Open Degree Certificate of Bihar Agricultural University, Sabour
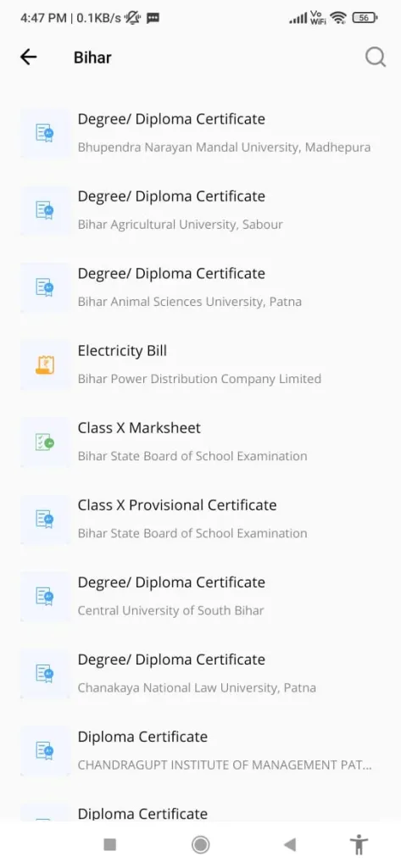Viewport: 401px width, 868px height. pos(200,210)
